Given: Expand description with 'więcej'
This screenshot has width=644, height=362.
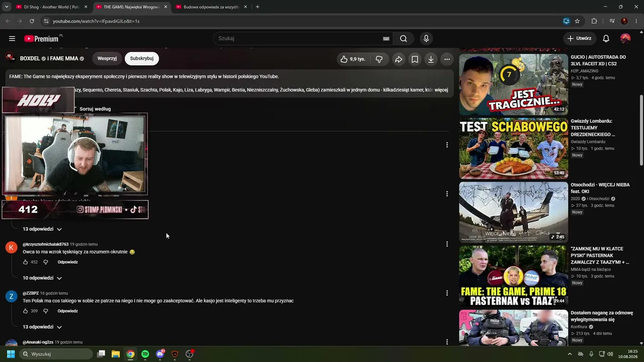Looking at the screenshot, I should [x=441, y=90].
